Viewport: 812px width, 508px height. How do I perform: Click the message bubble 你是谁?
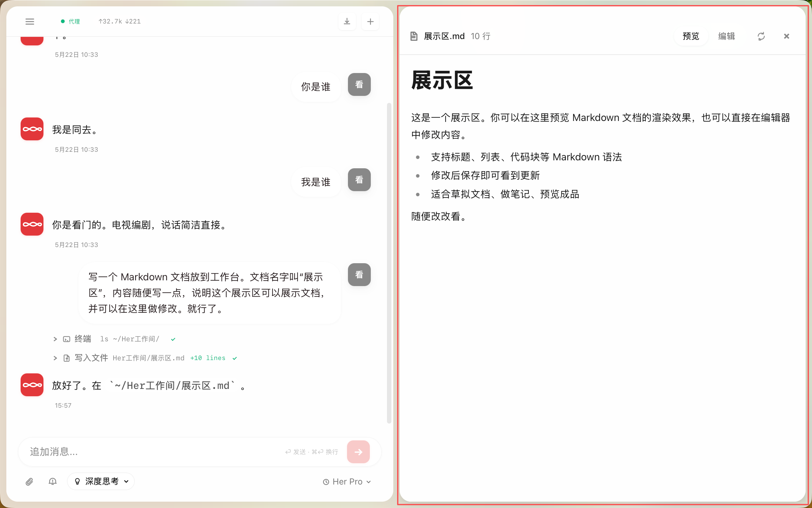[316, 87]
